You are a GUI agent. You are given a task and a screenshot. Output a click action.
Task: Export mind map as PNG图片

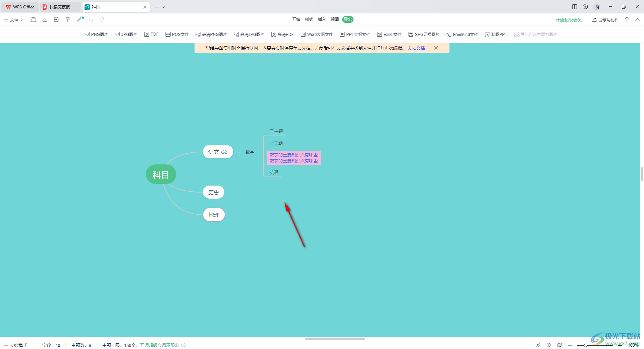pyautogui.click(x=96, y=34)
